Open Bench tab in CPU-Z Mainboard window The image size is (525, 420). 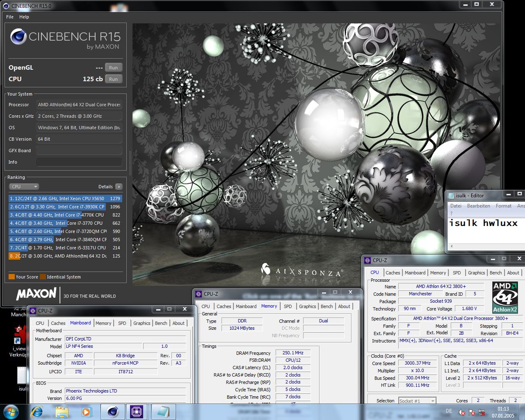tap(161, 323)
